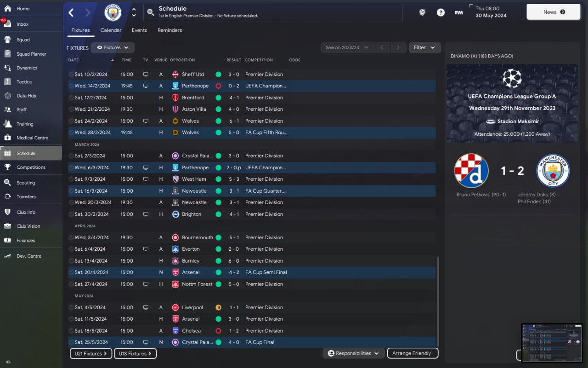Open the Tactics sidebar icon

tap(7, 82)
